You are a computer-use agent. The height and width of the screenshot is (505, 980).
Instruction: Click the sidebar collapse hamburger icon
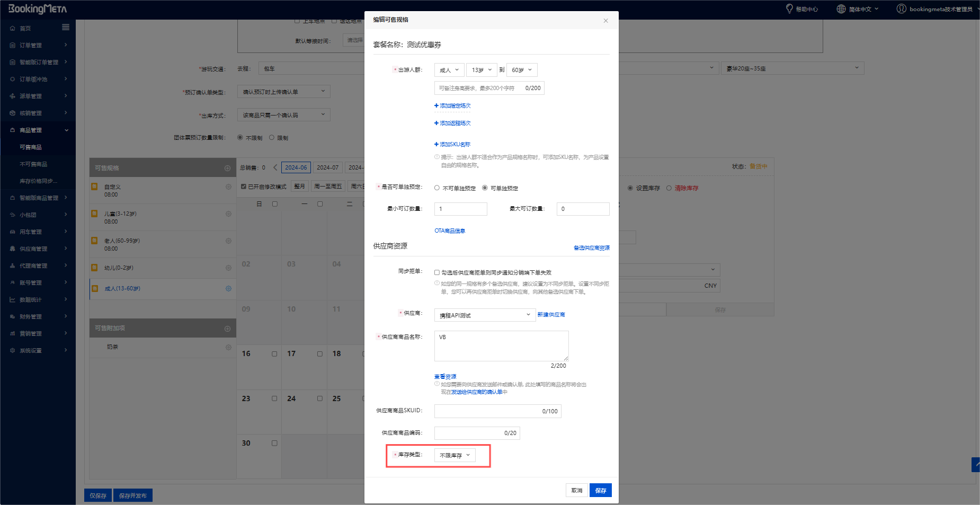pos(66,28)
